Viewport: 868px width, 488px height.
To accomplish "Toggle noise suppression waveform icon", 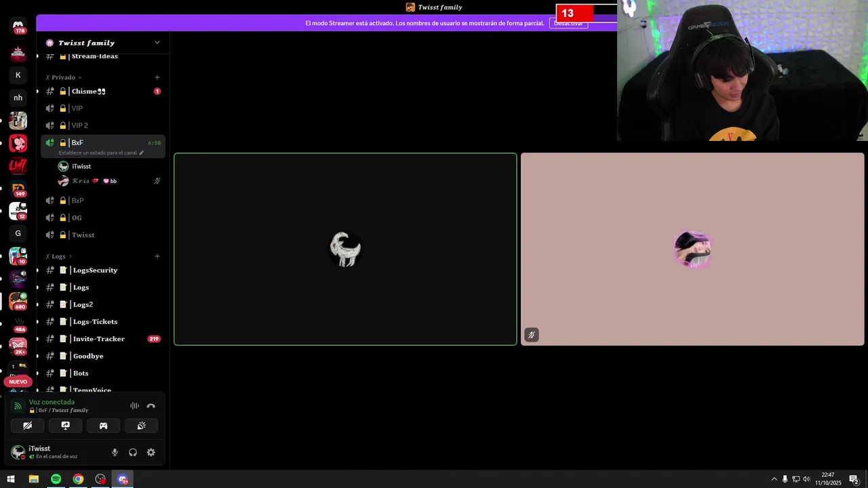I will (134, 406).
